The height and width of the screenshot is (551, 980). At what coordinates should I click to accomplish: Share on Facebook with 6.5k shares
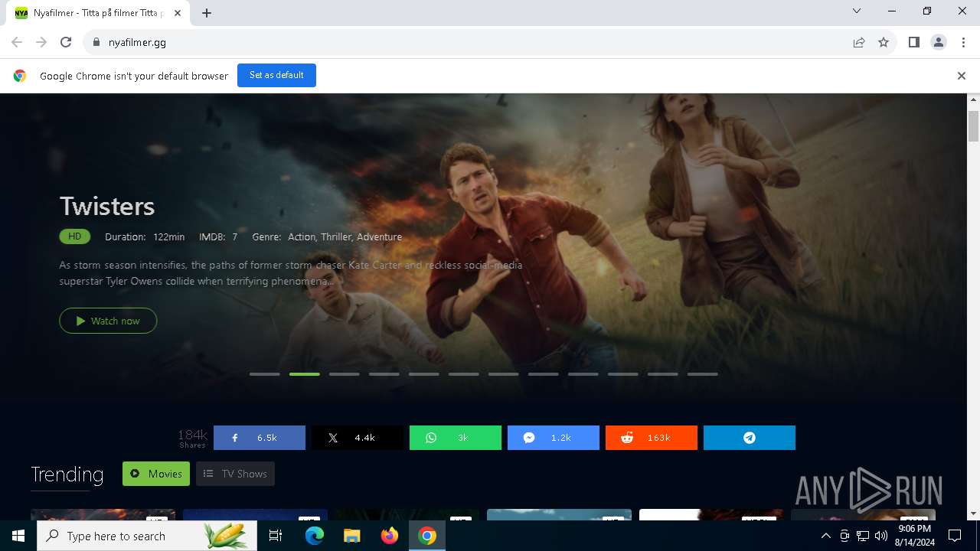pyautogui.click(x=260, y=438)
